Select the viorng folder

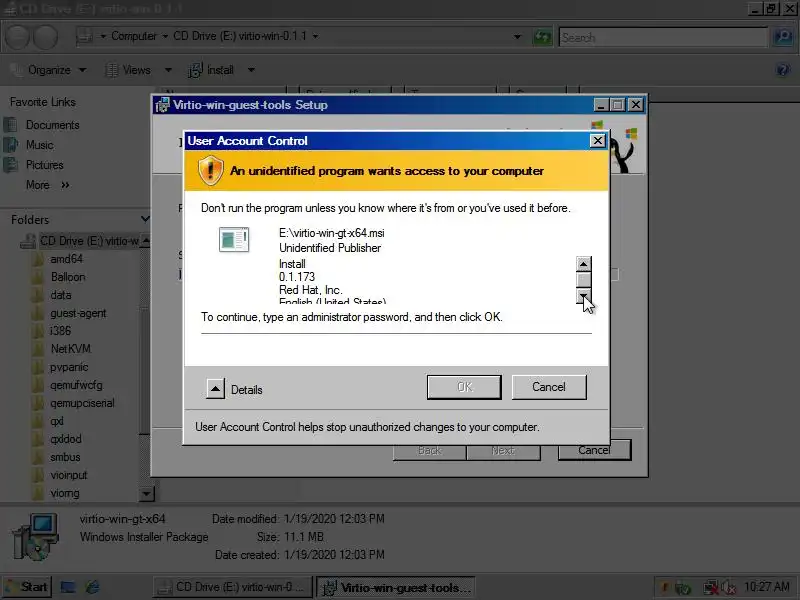click(x=65, y=493)
